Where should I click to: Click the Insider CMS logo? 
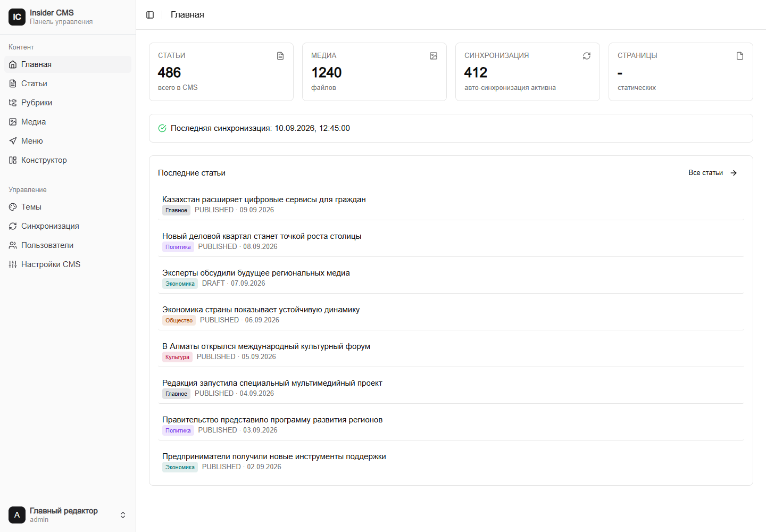click(x=17, y=17)
